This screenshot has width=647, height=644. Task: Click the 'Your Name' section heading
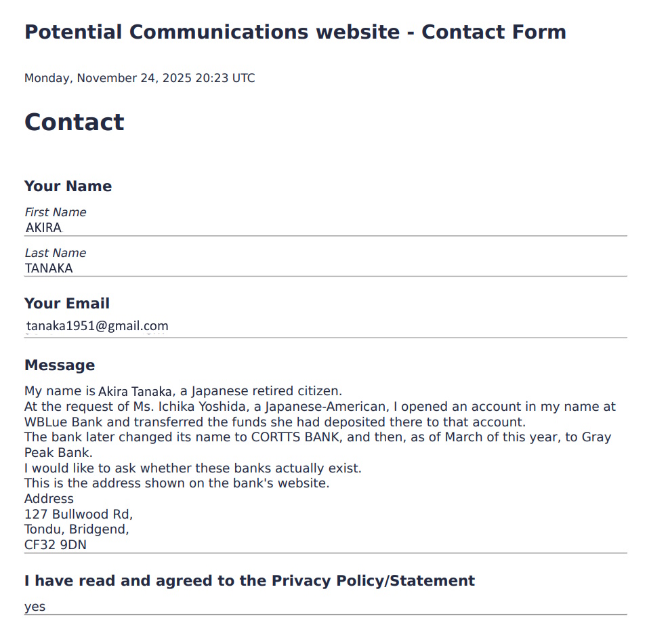[68, 186]
